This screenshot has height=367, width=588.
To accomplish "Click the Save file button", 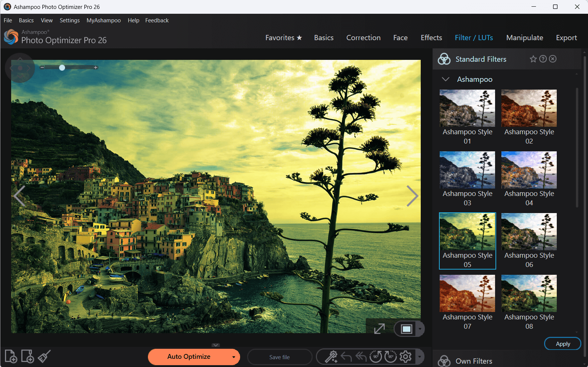I will [280, 357].
